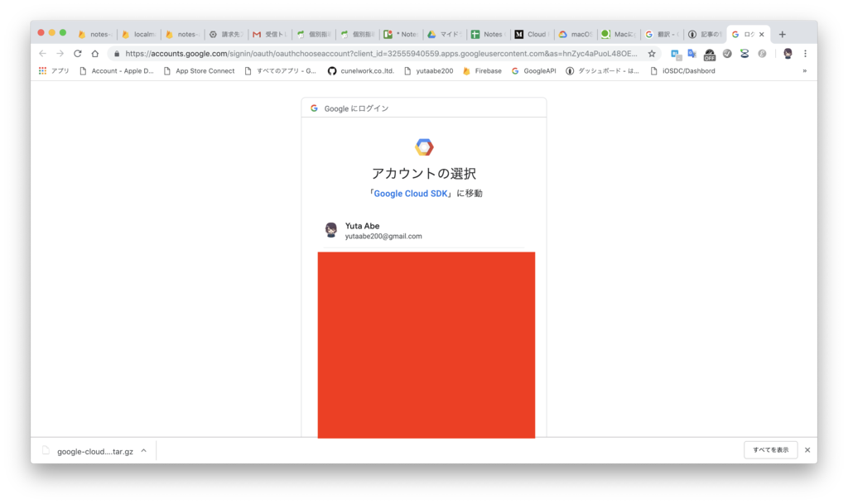Open the ダッシュボード bookmark
The width and height of the screenshot is (848, 504).
(x=603, y=71)
